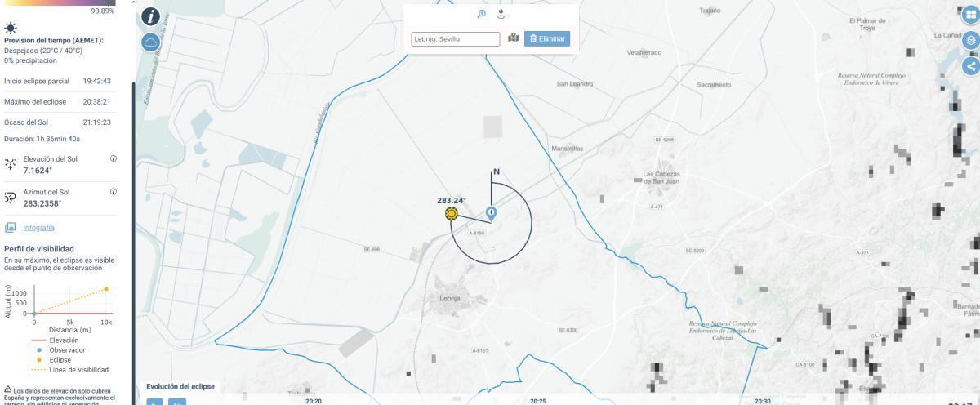Click the Ocaso del Sol time 21:19:23

pyautogui.click(x=97, y=122)
